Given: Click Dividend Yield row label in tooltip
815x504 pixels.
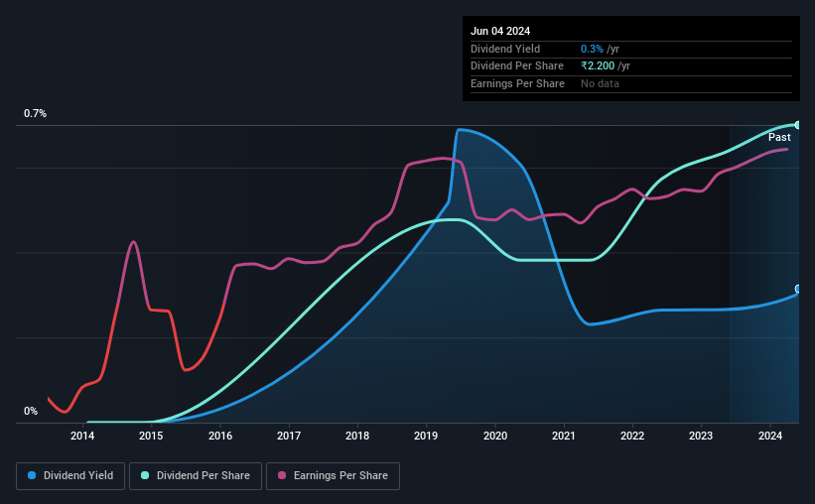Looking at the screenshot, I should [x=505, y=49].
